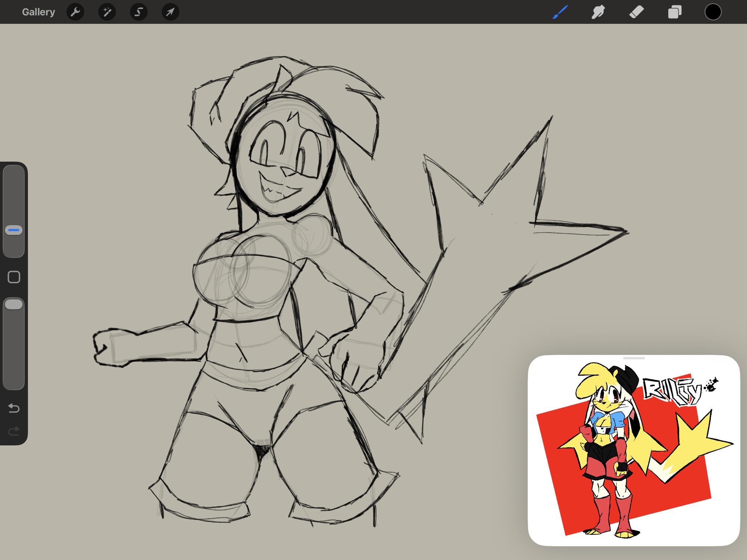Click the reference window's top grab handle
Image resolution: width=747 pixels, height=560 pixels.
[x=634, y=358]
